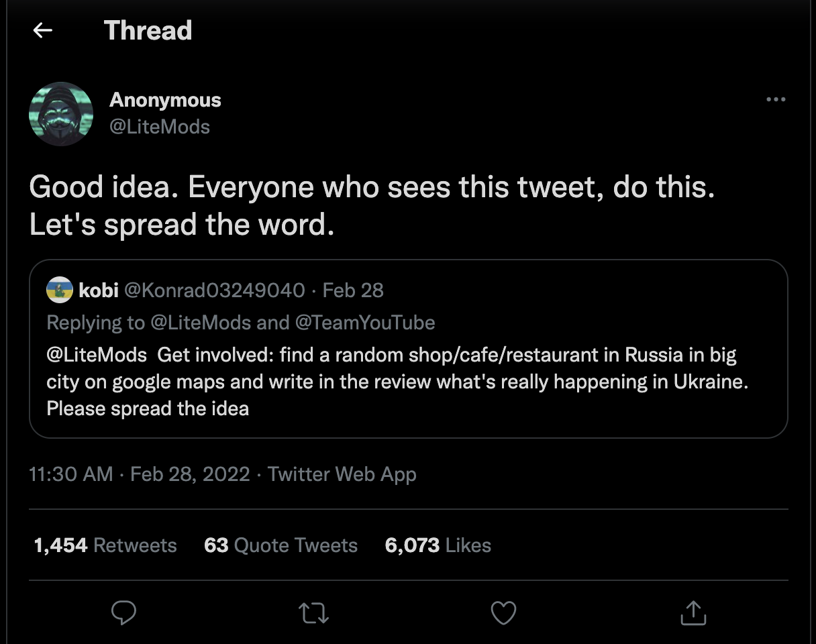This screenshot has height=644, width=816.
Task: View the 6,073 Likes list
Action: [438, 545]
